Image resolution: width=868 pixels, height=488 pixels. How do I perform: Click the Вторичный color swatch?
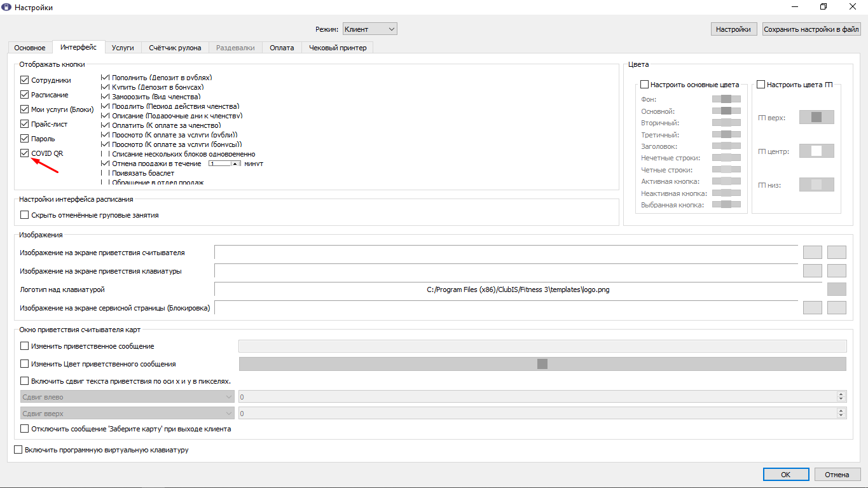tap(726, 123)
